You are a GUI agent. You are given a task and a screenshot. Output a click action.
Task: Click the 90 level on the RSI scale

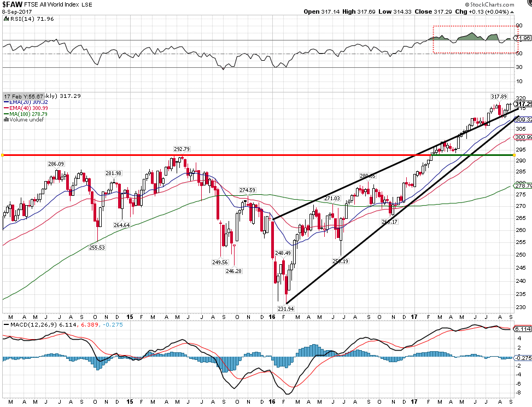[519, 26]
